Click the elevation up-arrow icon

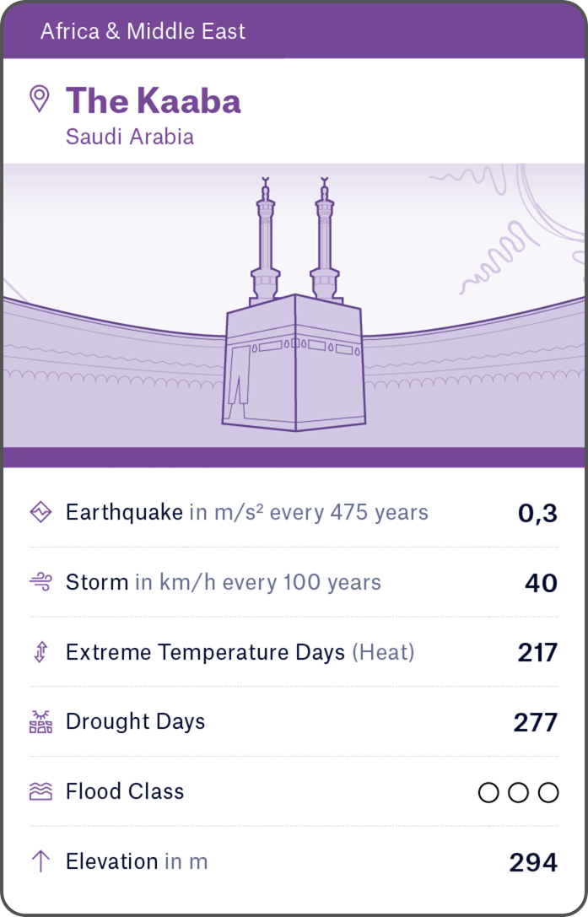40,861
